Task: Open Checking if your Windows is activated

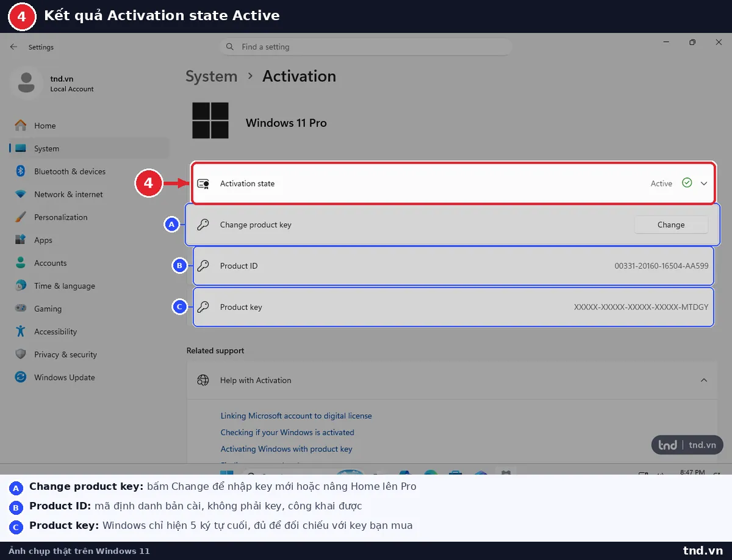Action: coord(287,433)
